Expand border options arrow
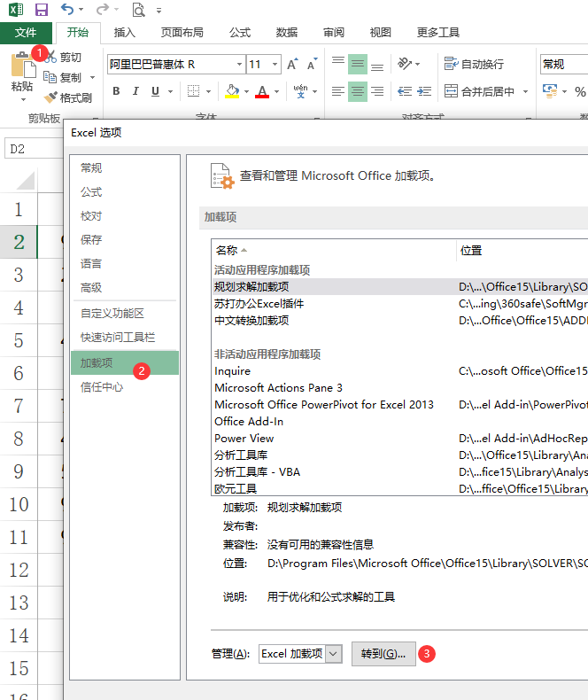 pyautogui.click(x=208, y=91)
